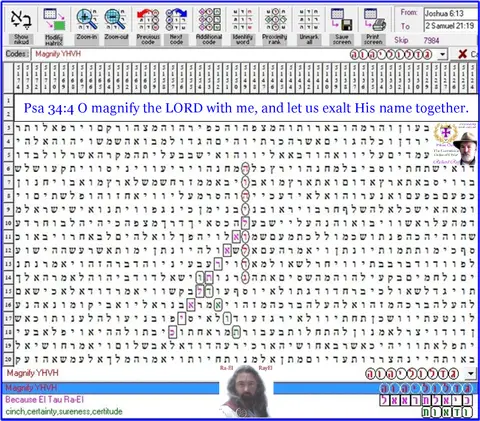Click the From field showing Joshua 6:13
The image size is (480, 421).
(451, 14)
